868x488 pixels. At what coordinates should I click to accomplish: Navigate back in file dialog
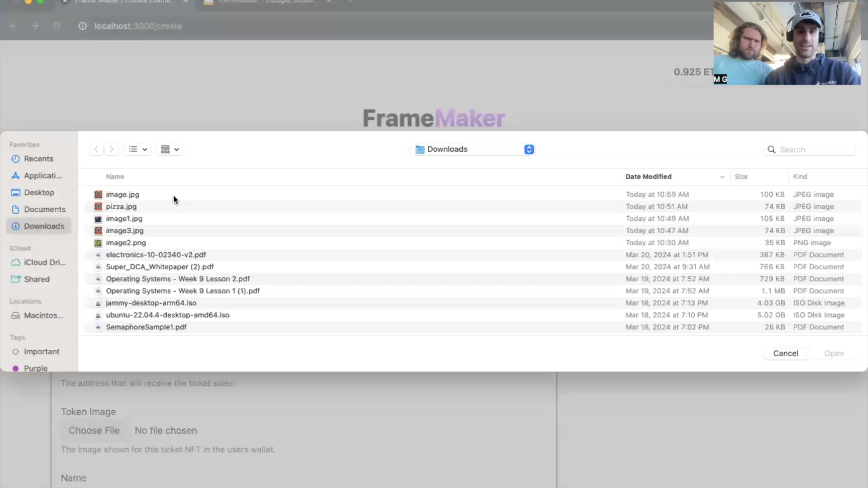click(x=96, y=149)
